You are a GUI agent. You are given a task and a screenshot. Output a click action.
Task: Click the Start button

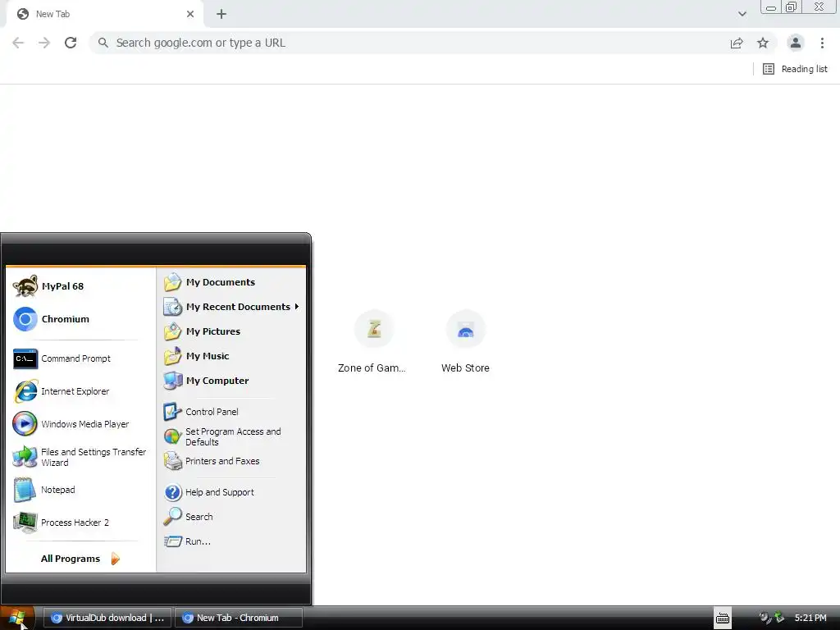click(17, 618)
